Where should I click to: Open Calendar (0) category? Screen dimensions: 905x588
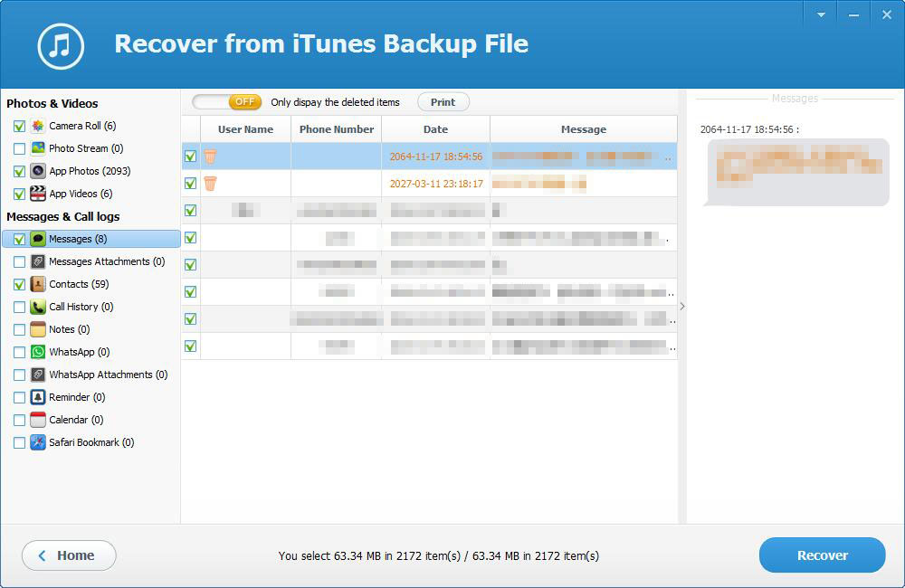coord(76,420)
